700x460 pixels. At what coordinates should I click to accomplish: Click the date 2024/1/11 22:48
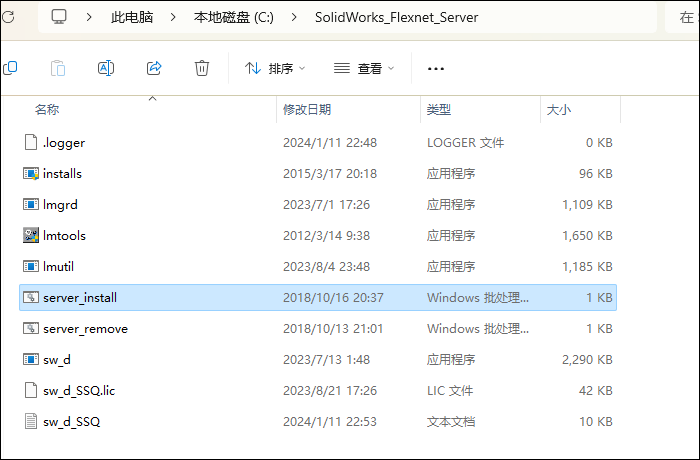(x=330, y=142)
